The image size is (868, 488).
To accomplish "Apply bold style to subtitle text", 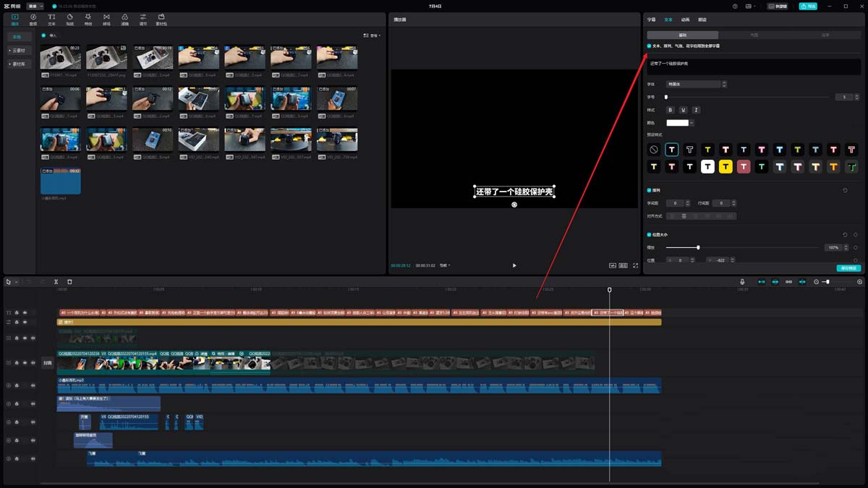I will [671, 110].
